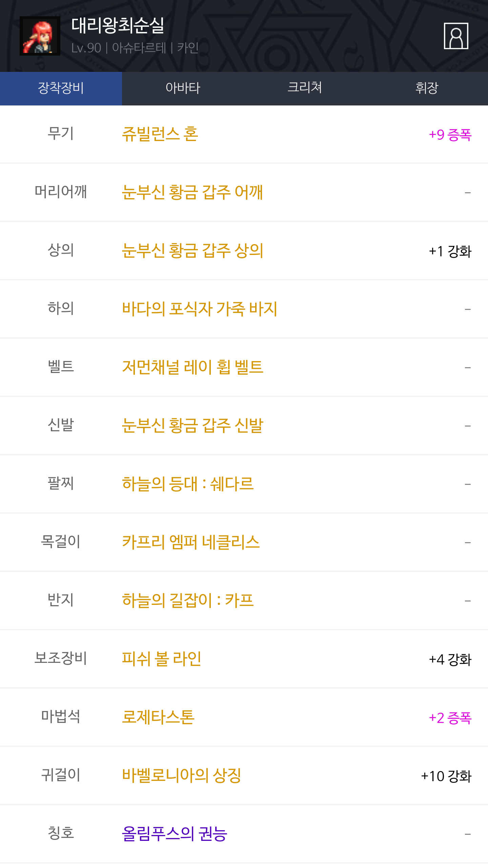The width and height of the screenshot is (488, 868).
Task: Open pants item 바다의 포식자 가죽 바지
Action: click(x=200, y=309)
